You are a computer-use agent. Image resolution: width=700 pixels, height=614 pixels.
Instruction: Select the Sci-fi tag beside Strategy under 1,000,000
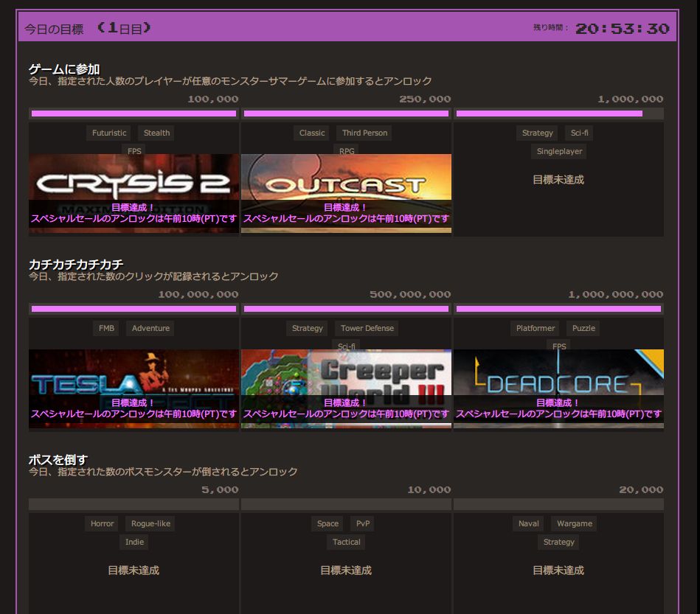[580, 133]
